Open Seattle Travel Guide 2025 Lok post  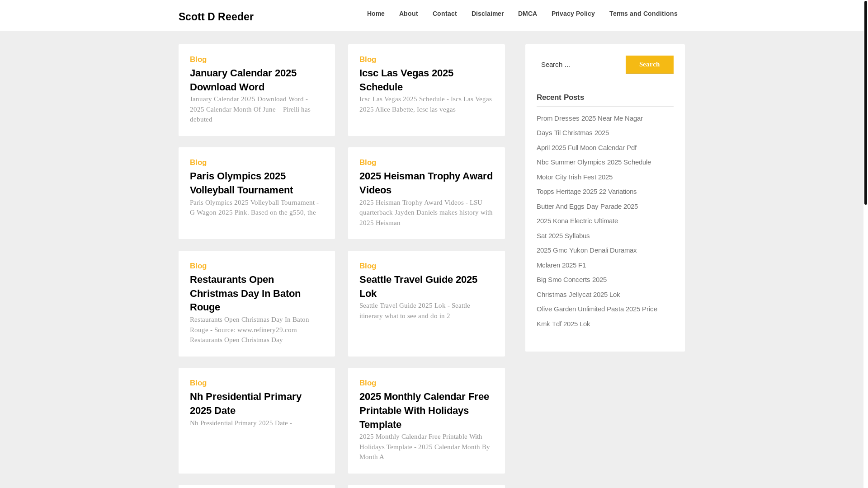coord(418,286)
